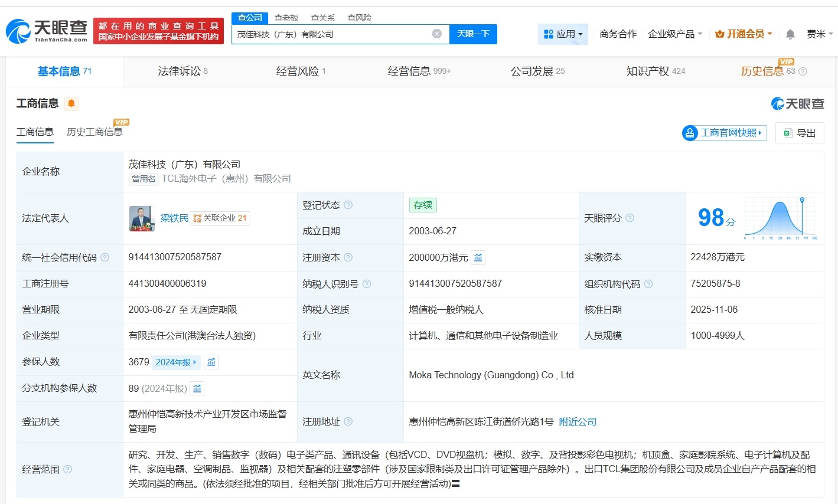Open the help icon next to 天眼评分

click(630, 218)
